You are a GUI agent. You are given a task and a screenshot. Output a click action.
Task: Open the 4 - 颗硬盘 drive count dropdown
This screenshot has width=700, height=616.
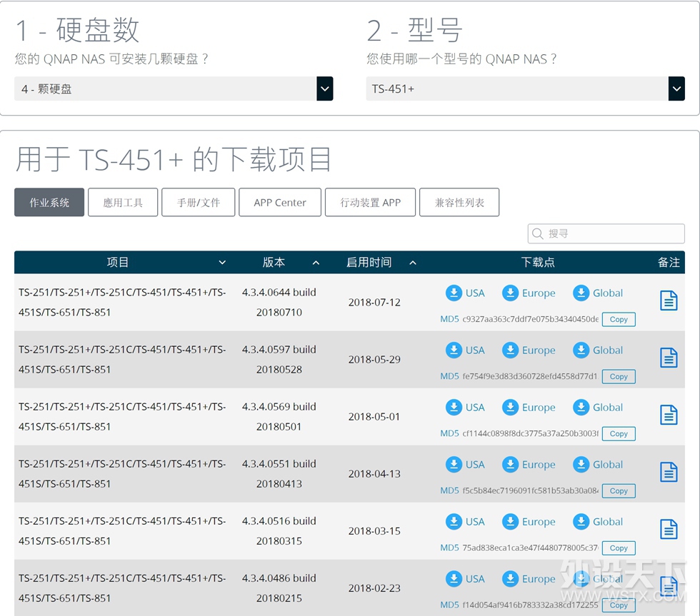(174, 89)
